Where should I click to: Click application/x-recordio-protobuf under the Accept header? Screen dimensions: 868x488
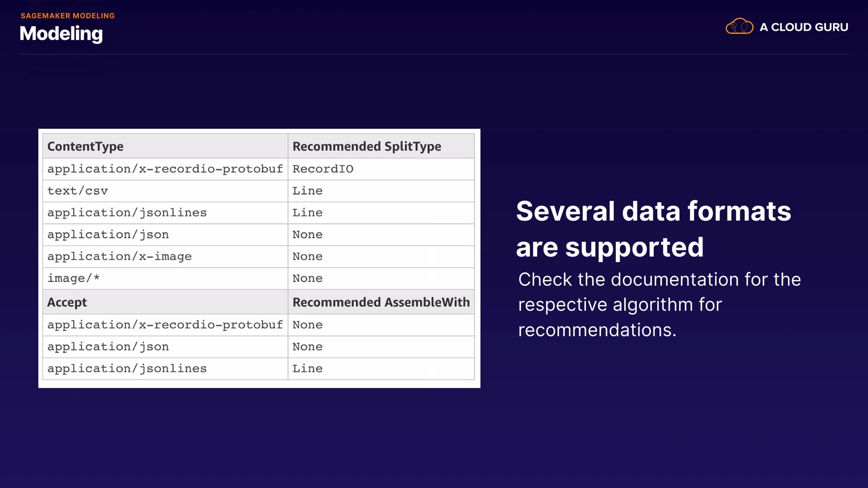(165, 325)
